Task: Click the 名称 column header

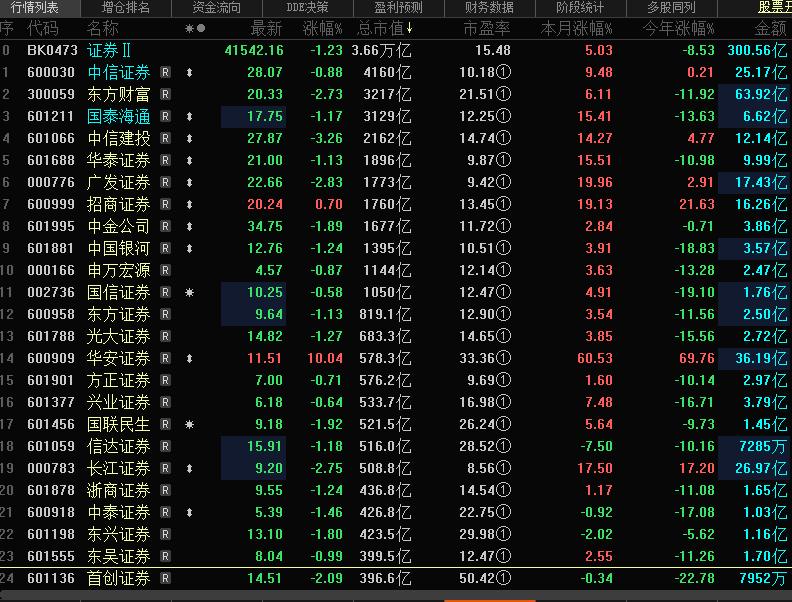Action: [103, 28]
